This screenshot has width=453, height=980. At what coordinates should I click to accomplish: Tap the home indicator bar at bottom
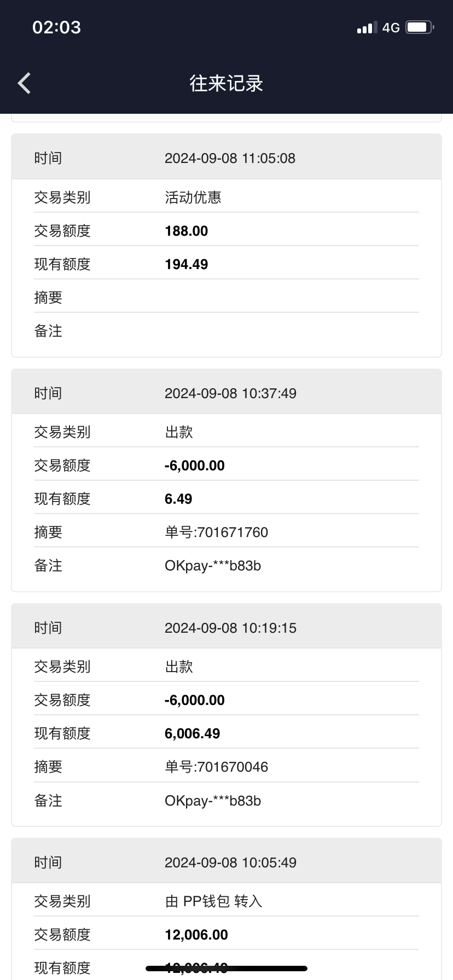coord(226,969)
